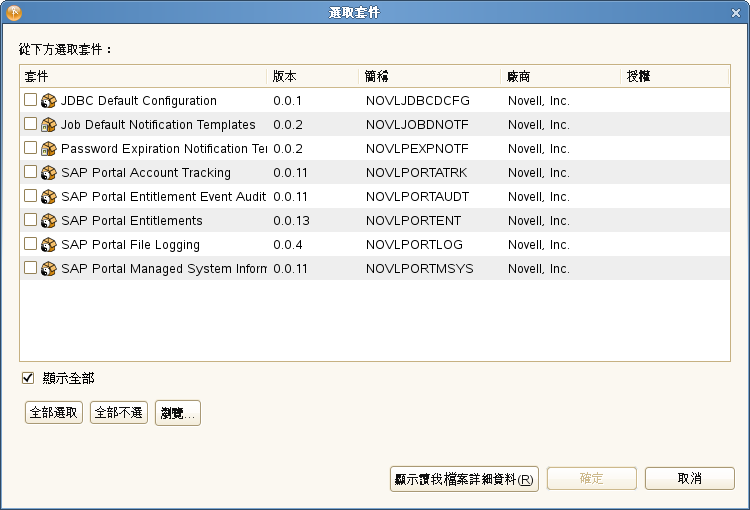Click Novell, Inc. vendor in SAP Portal Entitlements row
Image resolution: width=750 pixels, height=510 pixels.
click(539, 221)
